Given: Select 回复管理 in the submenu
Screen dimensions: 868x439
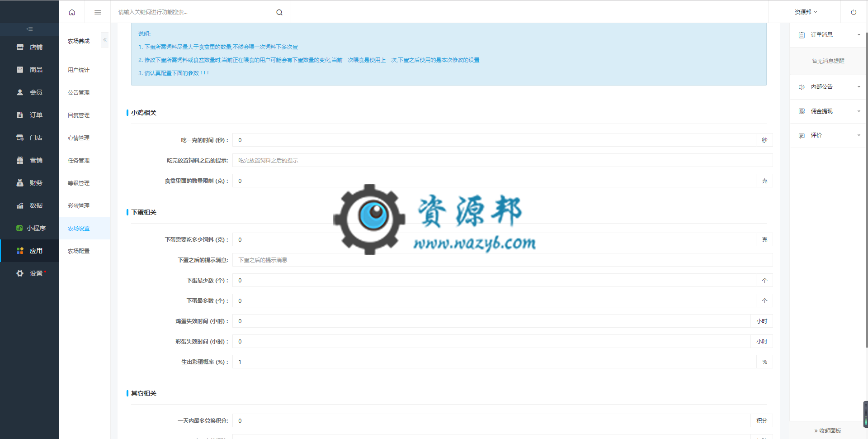Looking at the screenshot, I should [x=79, y=115].
